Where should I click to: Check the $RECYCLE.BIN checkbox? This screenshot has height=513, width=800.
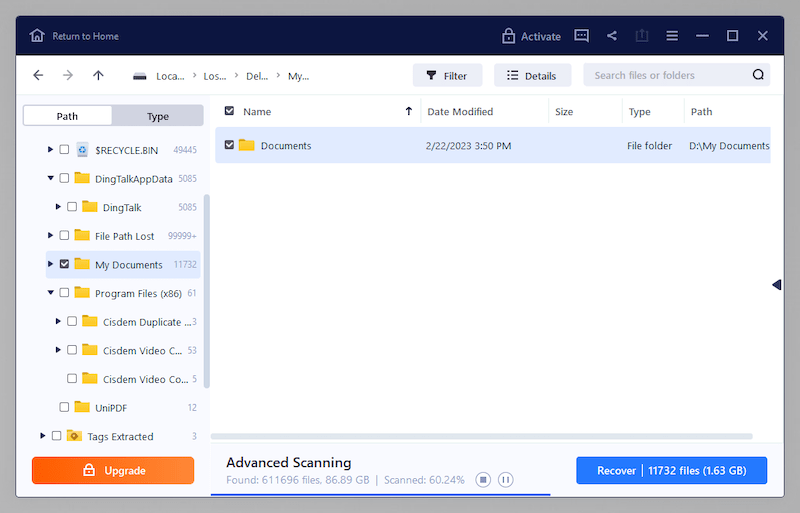tap(64, 150)
